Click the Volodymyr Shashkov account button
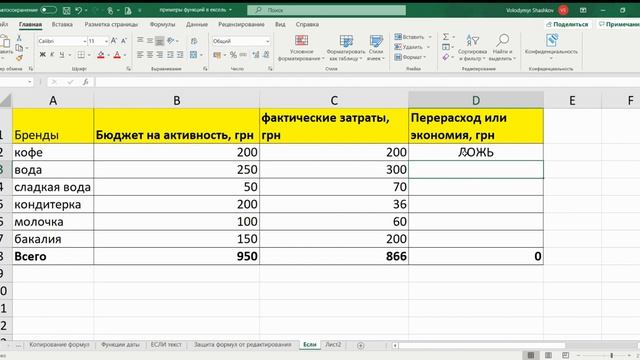This screenshot has height=360, width=640. [537, 10]
